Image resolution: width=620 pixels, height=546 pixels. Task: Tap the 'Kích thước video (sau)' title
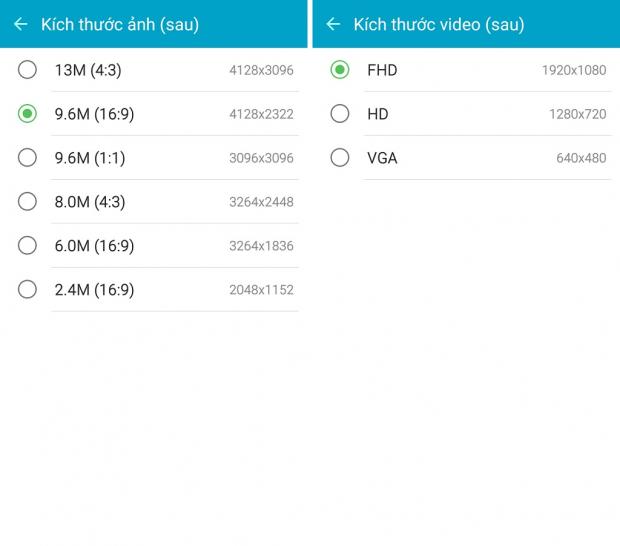pyautogui.click(x=439, y=24)
